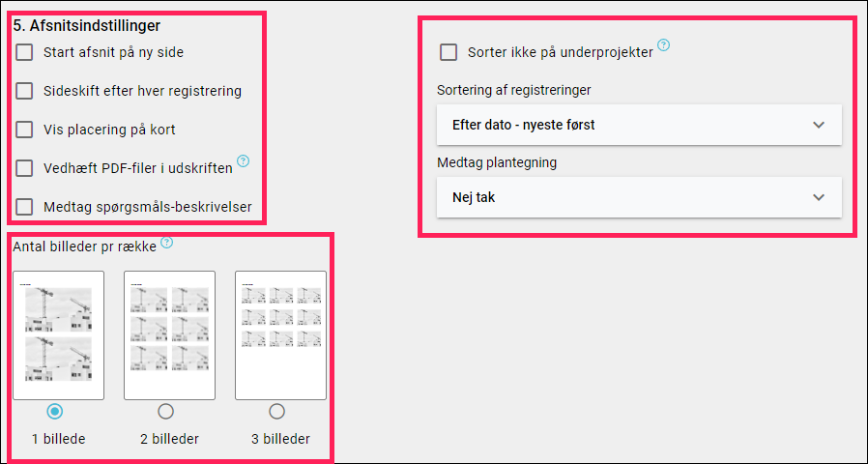
Task: Open Sortering af registreringer dropdown
Action: point(639,125)
